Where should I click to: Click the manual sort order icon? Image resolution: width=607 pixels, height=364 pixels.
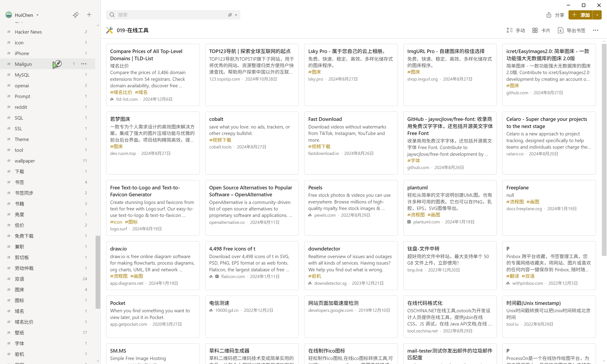[509, 30]
